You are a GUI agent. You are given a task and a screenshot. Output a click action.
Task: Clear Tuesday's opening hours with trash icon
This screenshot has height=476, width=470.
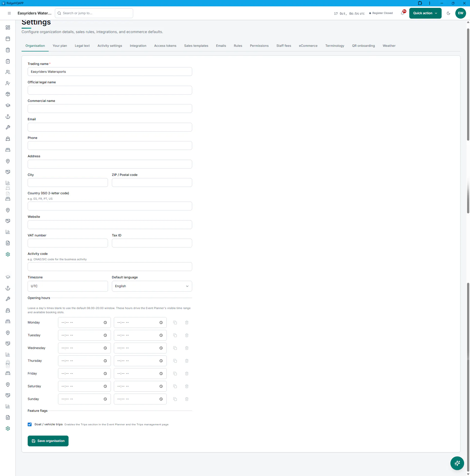pos(187,335)
